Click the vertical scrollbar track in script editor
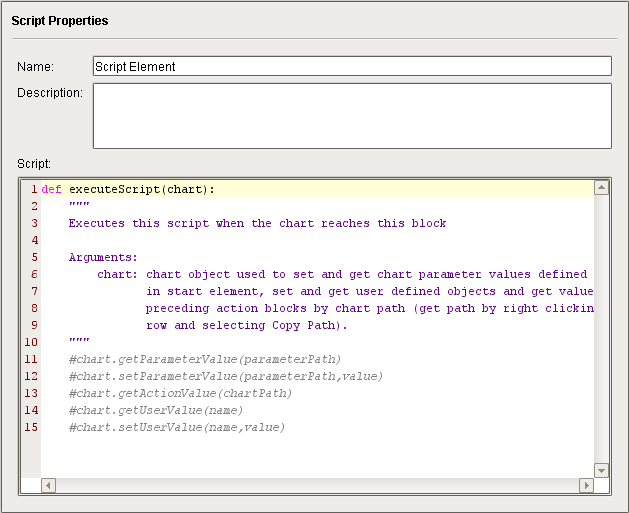This screenshot has width=629, height=513. (x=601, y=330)
